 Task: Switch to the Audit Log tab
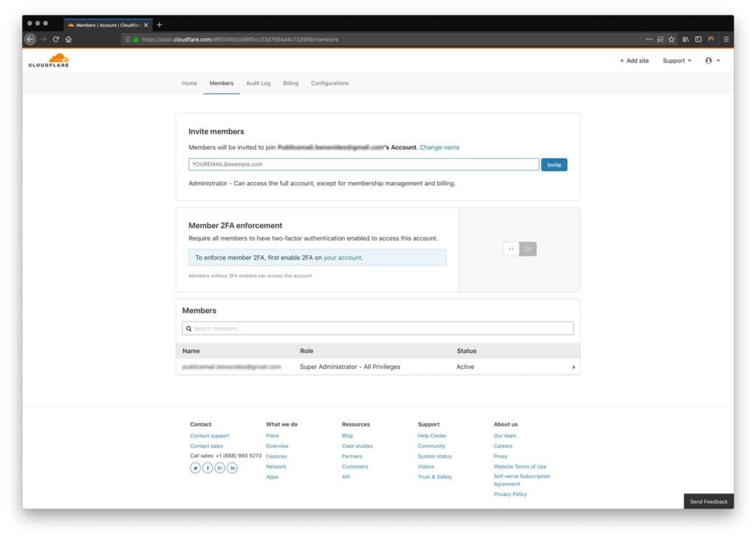pos(258,83)
